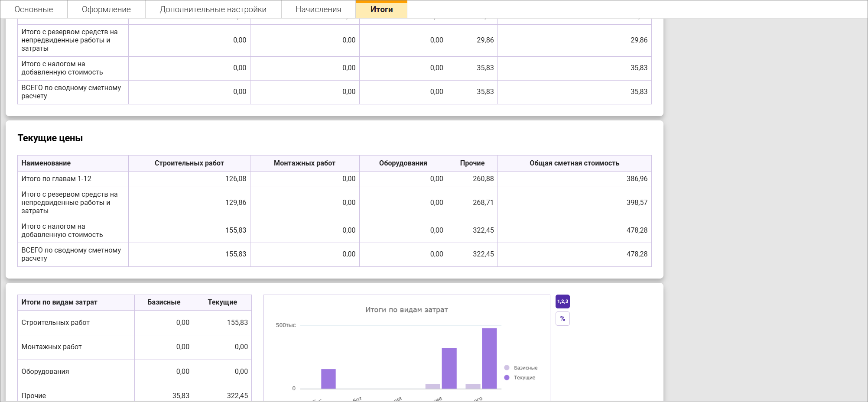Click the Текущие цены section heading
The height and width of the screenshot is (402, 868).
click(x=50, y=138)
